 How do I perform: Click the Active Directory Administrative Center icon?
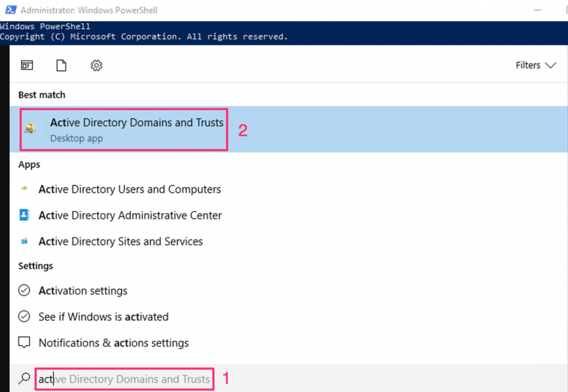[x=24, y=215]
